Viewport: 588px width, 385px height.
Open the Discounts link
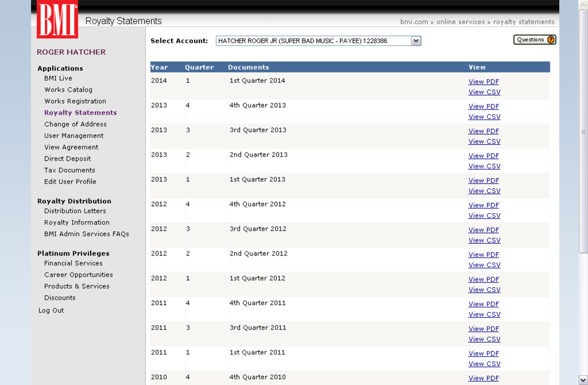point(60,297)
